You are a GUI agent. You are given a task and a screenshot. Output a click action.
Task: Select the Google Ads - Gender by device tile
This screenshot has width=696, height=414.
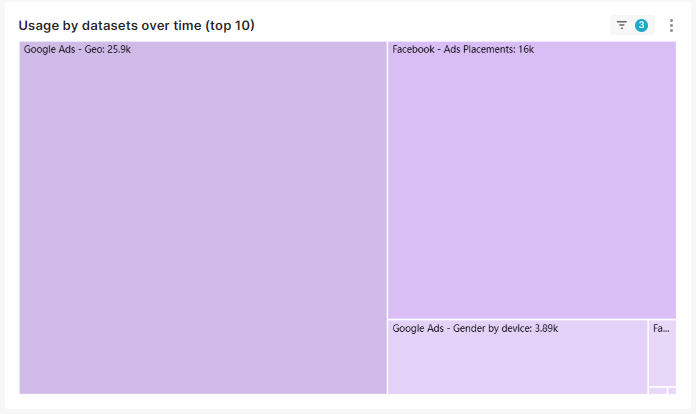518,357
